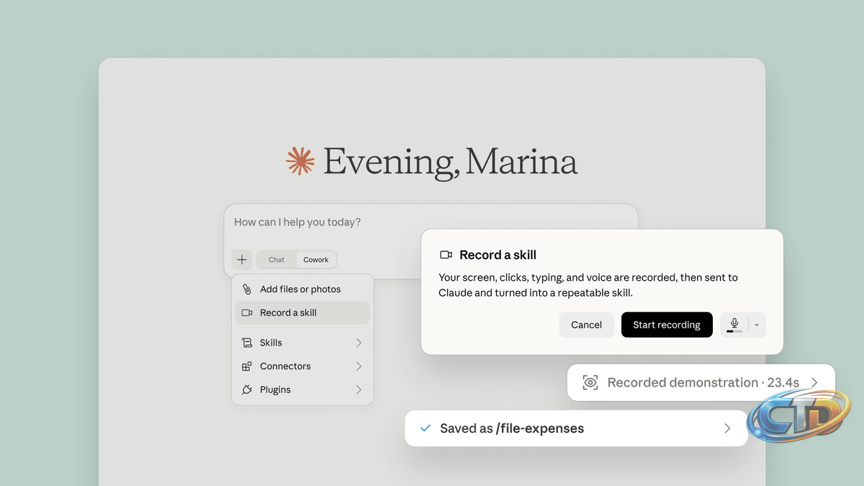Screen dimensions: 864x486
Task: Click the Start recording button
Action: pos(667,325)
